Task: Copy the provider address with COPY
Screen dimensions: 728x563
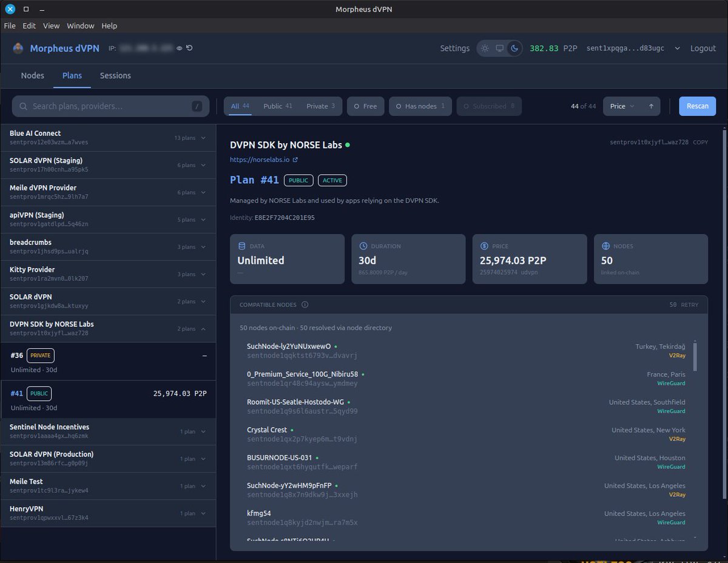Action: (x=700, y=142)
